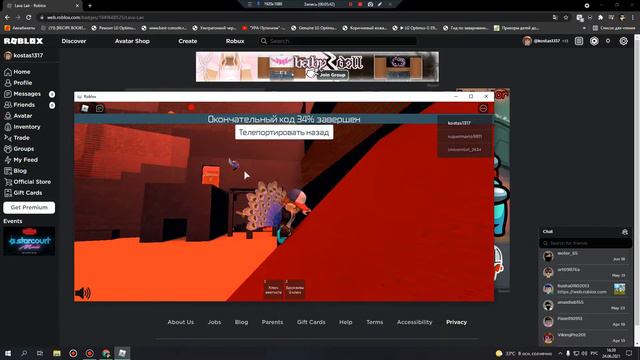This screenshot has width=640, height=360.
Task: Open the Home page from the sidebar
Action: click(x=17, y=72)
